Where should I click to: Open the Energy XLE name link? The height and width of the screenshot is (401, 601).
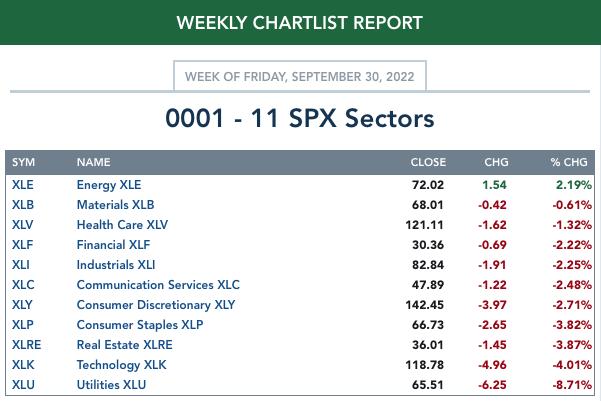[x=109, y=185]
